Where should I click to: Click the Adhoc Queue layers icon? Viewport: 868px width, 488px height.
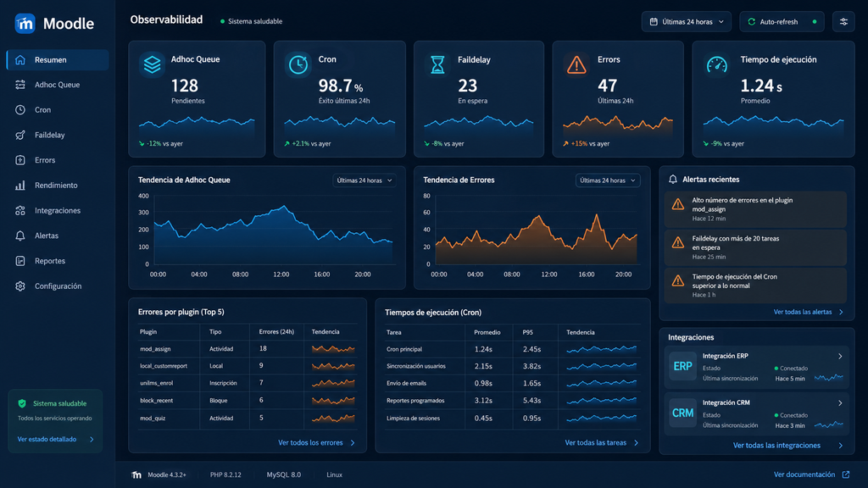[153, 64]
